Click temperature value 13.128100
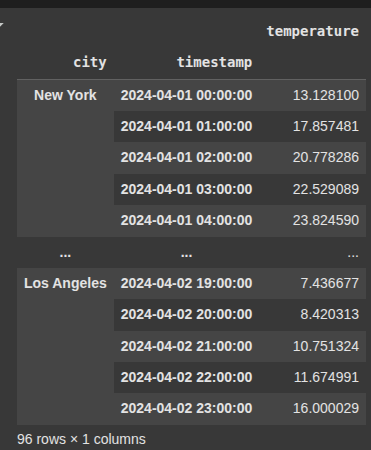Screen dimensions: 371x450 [326, 95]
